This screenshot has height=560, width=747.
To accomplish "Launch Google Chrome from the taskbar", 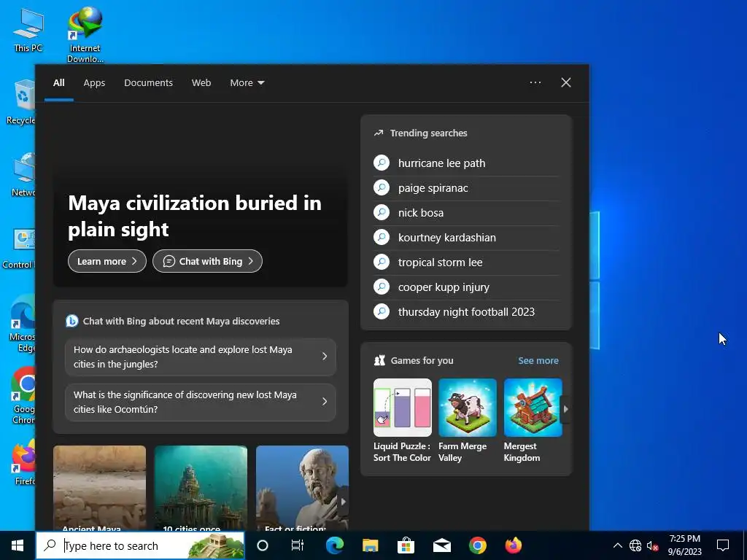I will pos(477,545).
